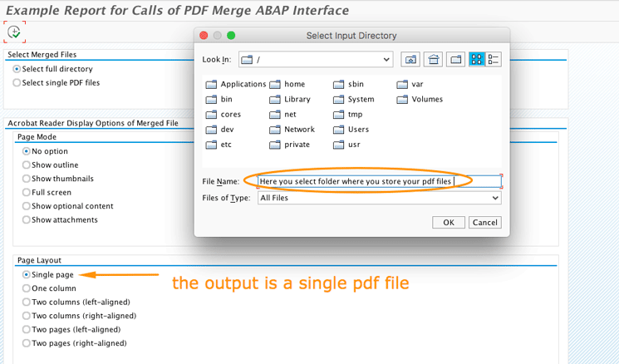Select the tmp folder
The width and height of the screenshot is (619, 364).
348,115
